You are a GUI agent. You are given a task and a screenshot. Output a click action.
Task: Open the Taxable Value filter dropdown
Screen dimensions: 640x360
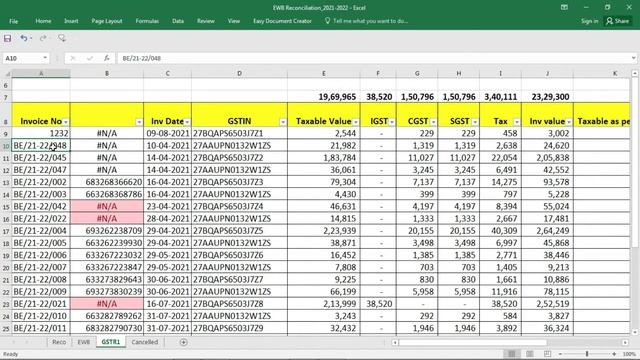pos(356,122)
